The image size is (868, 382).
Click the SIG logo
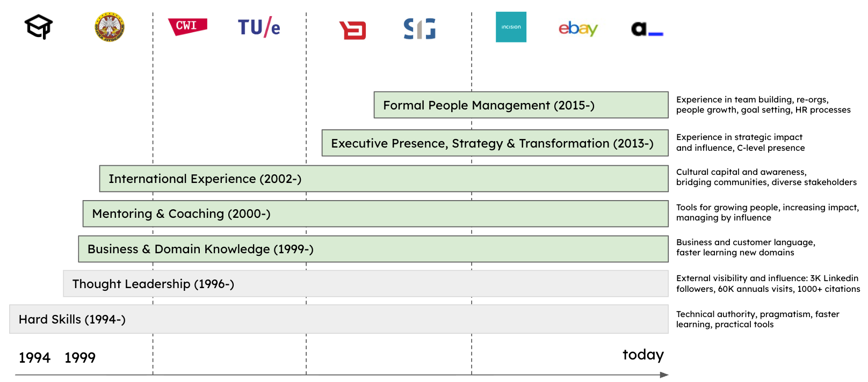tap(419, 28)
